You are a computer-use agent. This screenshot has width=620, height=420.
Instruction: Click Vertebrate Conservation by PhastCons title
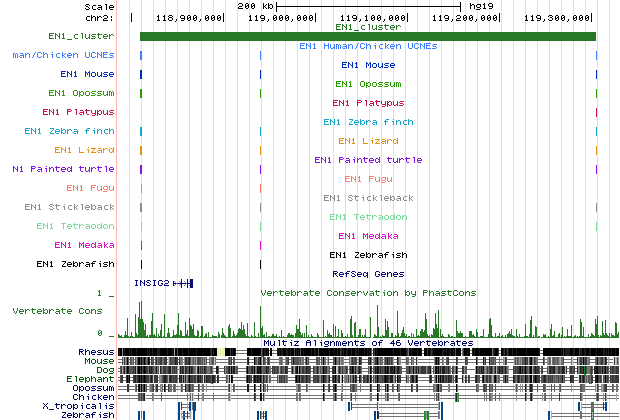[x=367, y=293]
